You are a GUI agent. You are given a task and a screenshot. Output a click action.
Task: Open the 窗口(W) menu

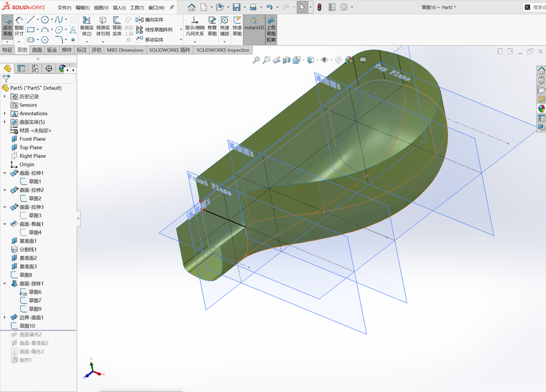(x=156, y=7)
